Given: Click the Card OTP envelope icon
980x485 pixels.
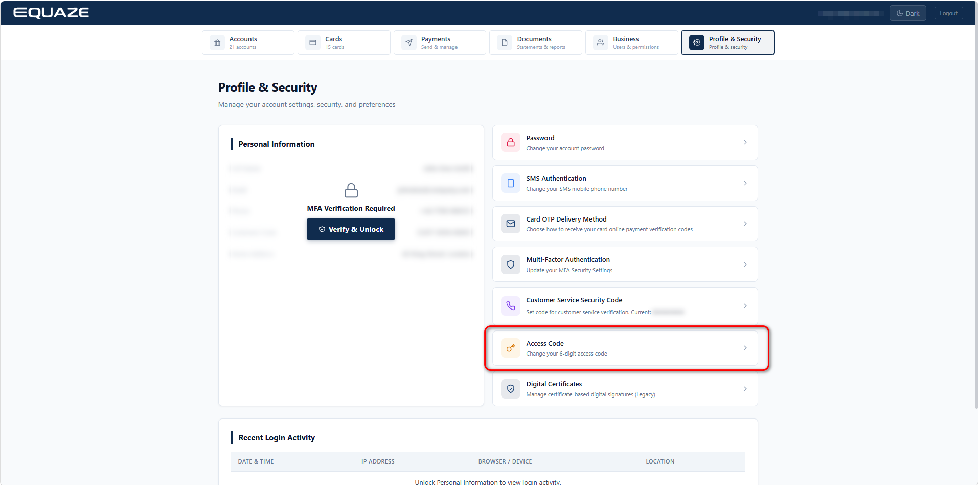Looking at the screenshot, I should coord(511,224).
